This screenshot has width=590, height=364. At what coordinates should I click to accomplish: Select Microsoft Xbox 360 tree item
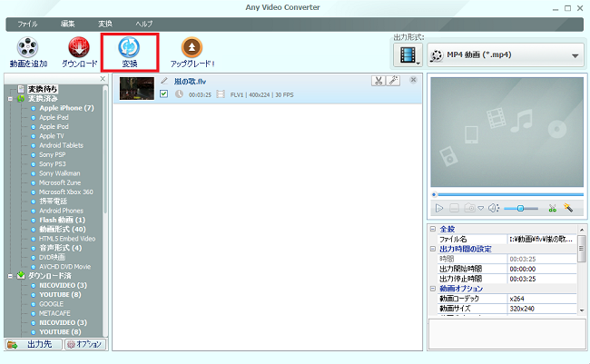[66, 192]
